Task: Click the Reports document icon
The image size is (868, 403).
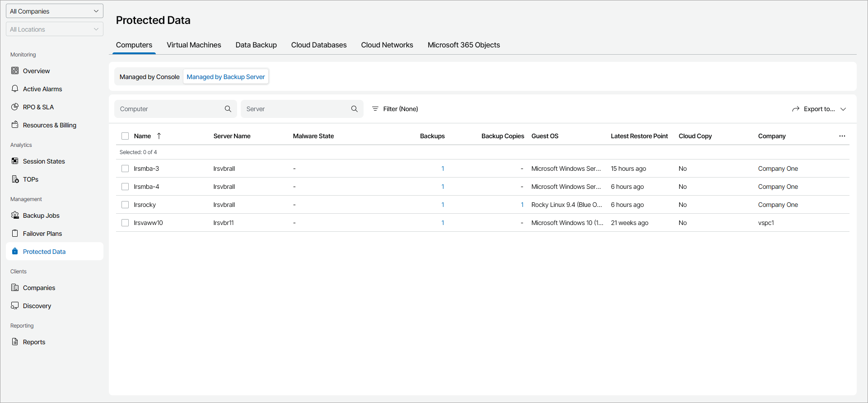Action: 15,342
